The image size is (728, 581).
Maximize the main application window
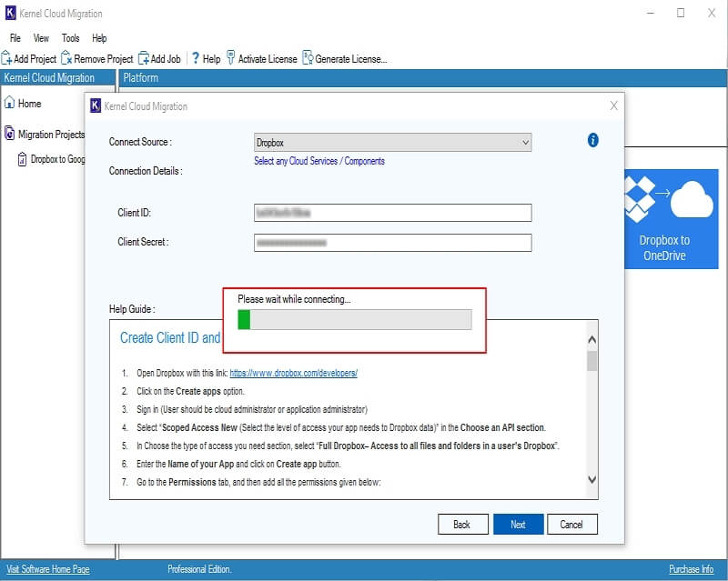(x=681, y=13)
